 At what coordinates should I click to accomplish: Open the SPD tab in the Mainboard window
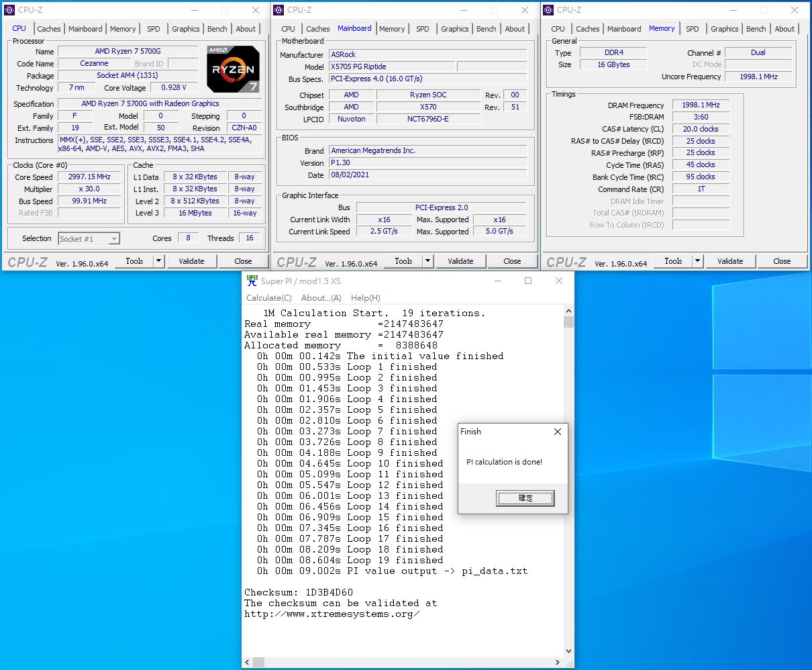(x=423, y=29)
